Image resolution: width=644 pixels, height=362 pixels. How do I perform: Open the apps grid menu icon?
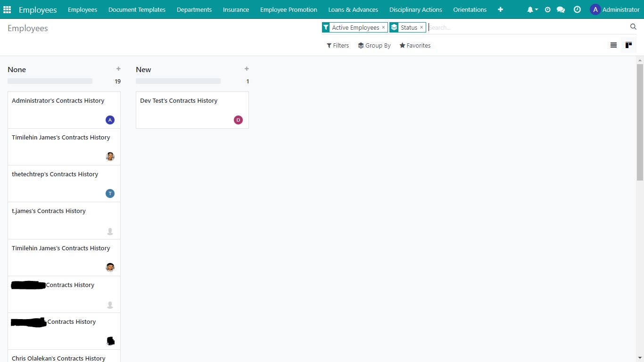tap(7, 9)
